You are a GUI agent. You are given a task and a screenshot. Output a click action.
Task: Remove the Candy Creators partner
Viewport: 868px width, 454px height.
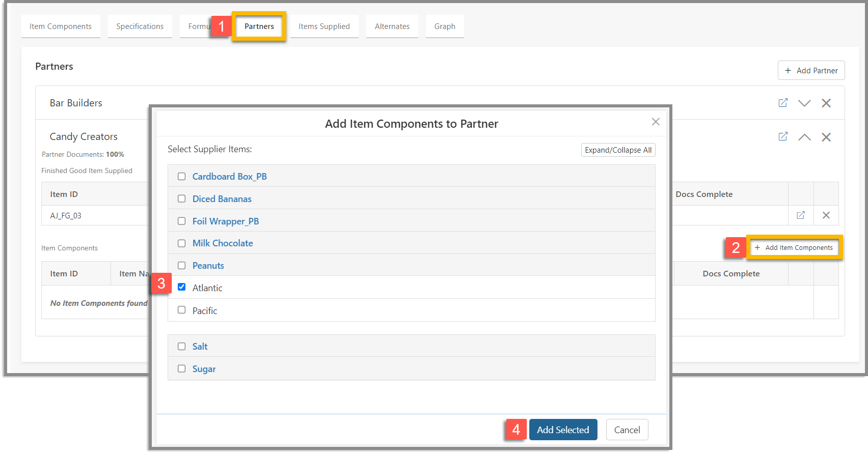click(826, 137)
